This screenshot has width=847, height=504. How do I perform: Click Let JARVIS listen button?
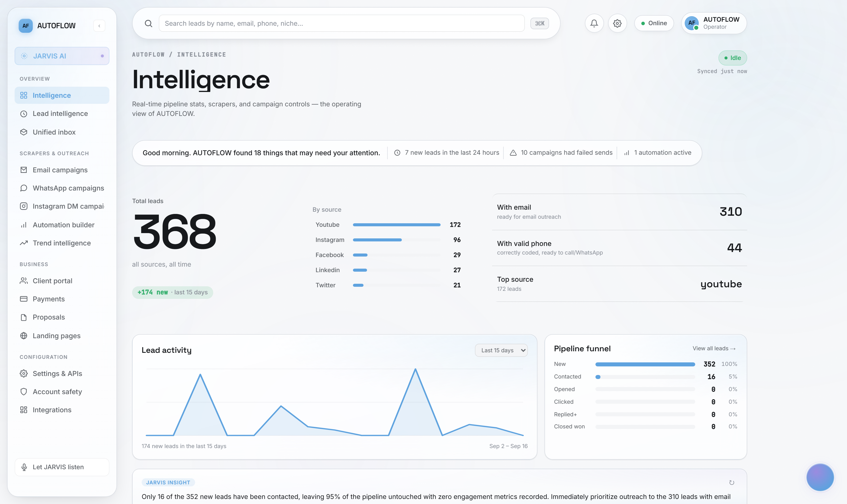point(62,467)
